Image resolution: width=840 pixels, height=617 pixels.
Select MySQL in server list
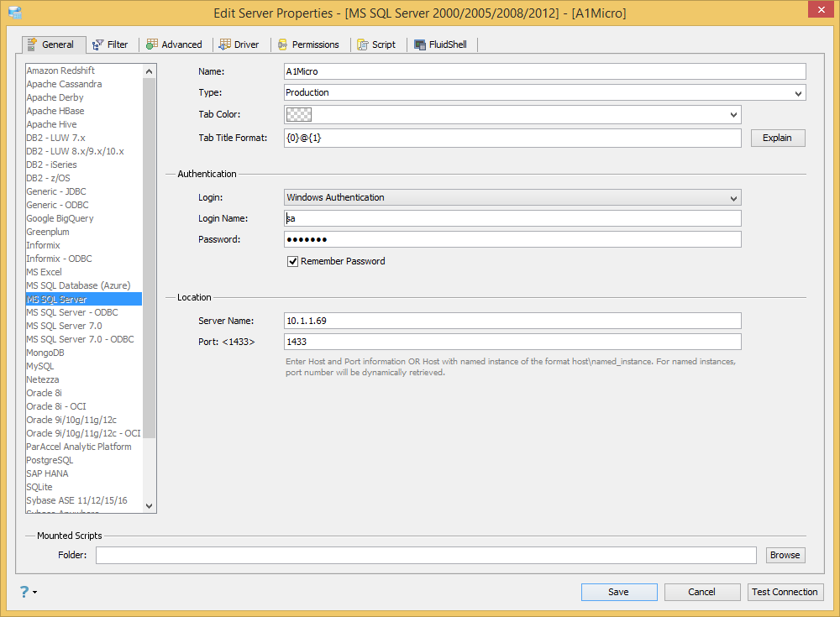pyautogui.click(x=40, y=366)
